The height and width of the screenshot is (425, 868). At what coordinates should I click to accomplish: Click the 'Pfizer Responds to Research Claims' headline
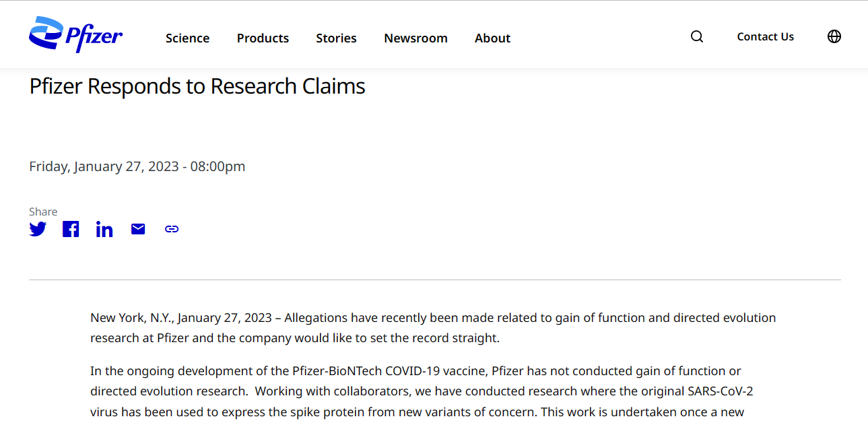pos(197,86)
